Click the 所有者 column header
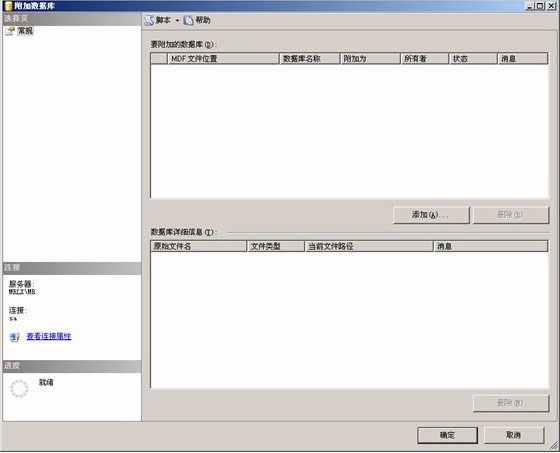This screenshot has height=453, width=560. coord(425,59)
